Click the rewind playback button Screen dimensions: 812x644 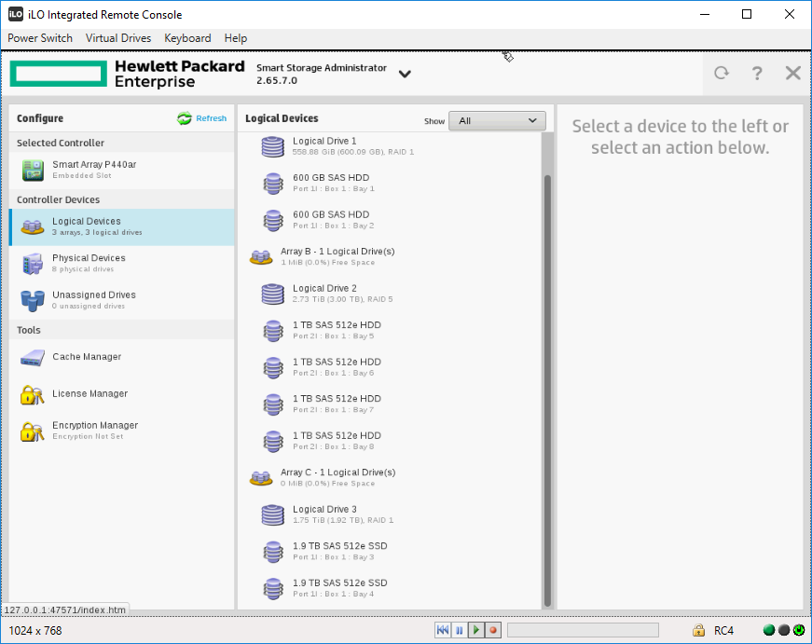click(x=443, y=630)
